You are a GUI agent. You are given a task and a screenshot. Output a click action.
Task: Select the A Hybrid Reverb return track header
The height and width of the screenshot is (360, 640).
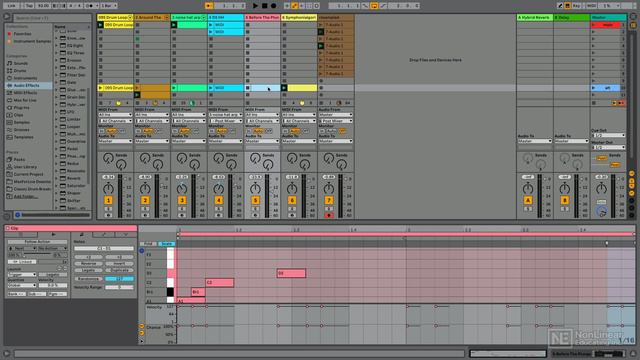[535, 18]
